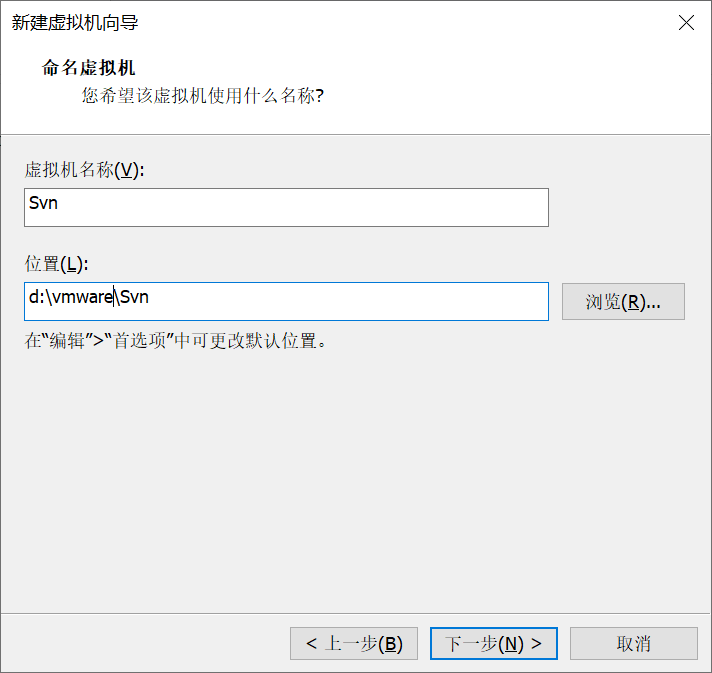Click the 命名虚拟机 heading
The width and height of the screenshot is (712, 673).
click(x=89, y=68)
